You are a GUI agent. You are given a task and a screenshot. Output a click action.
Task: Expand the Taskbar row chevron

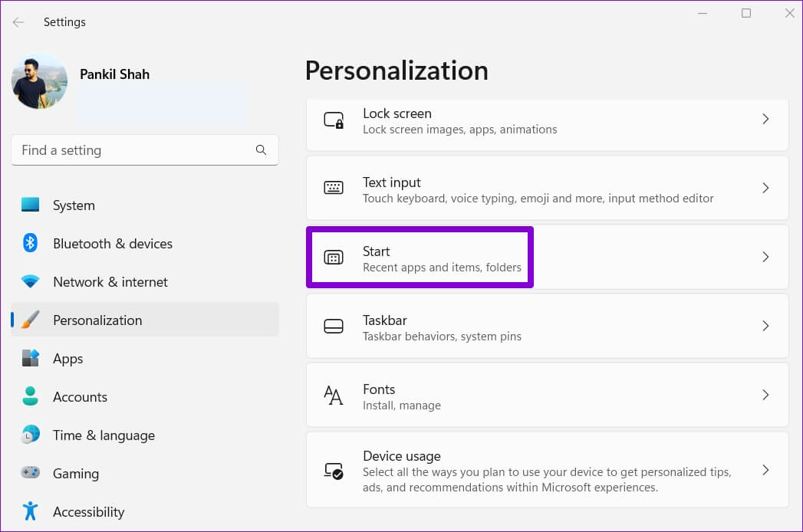(765, 326)
